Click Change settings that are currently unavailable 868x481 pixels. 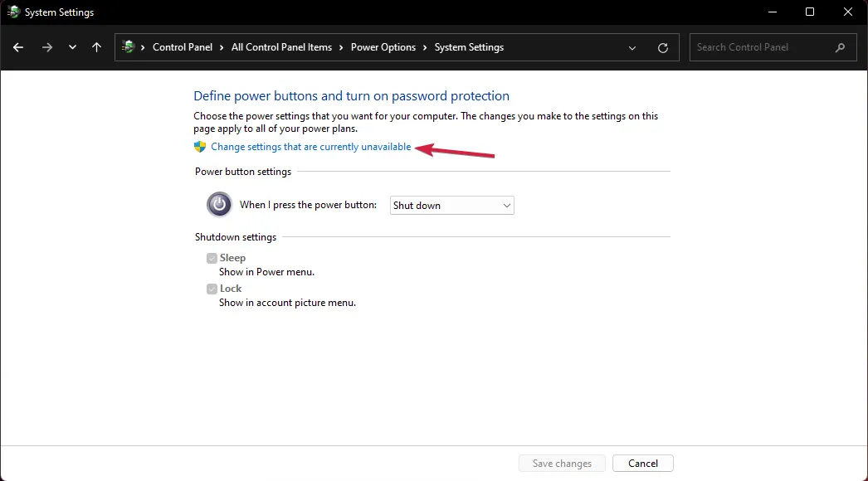coord(310,147)
